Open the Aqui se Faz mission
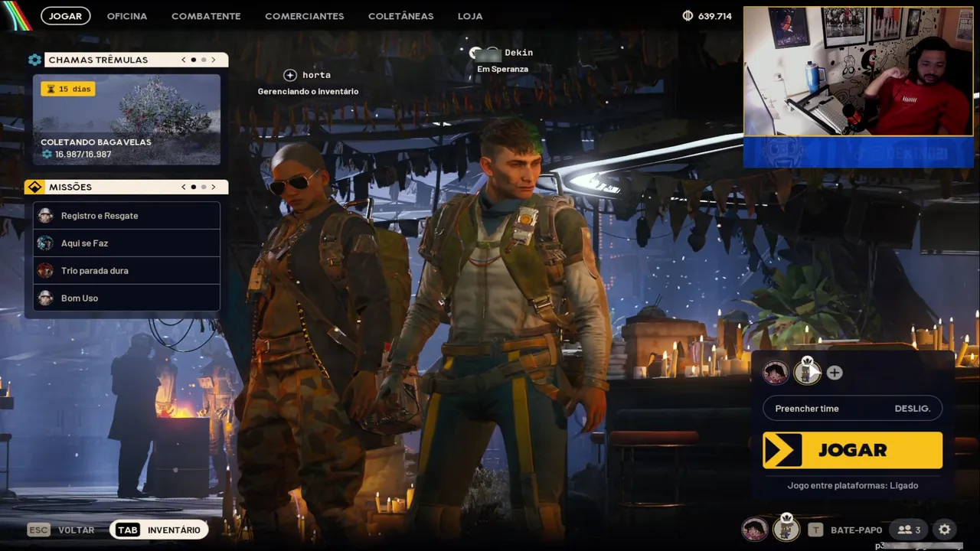This screenshot has height=551, width=980. [127, 243]
